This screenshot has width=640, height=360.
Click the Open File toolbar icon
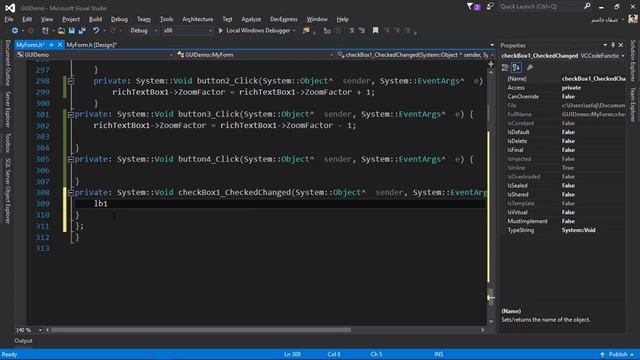click(61, 31)
